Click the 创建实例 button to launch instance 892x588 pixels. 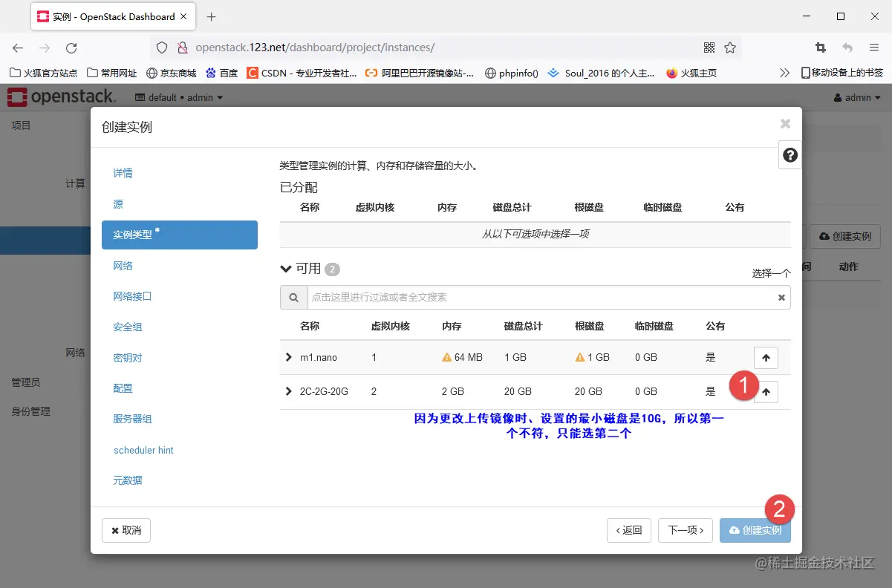click(x=755, y=530)
